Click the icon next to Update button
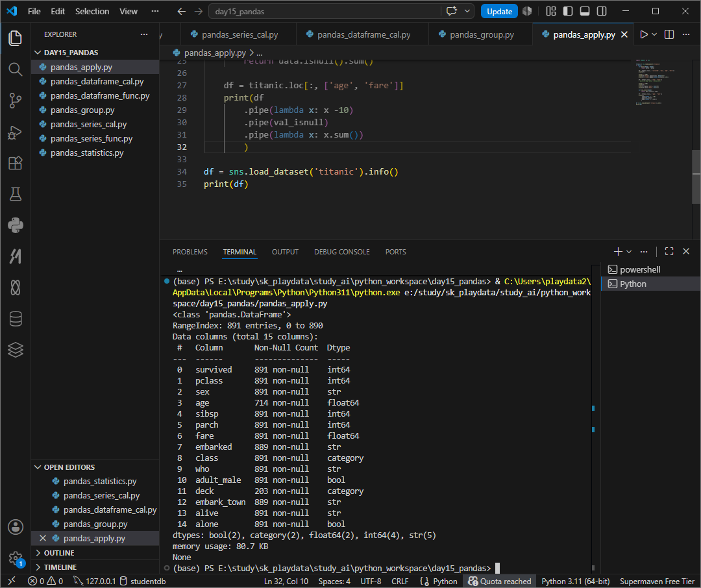 pyautogui.click(x=527, y=11)
